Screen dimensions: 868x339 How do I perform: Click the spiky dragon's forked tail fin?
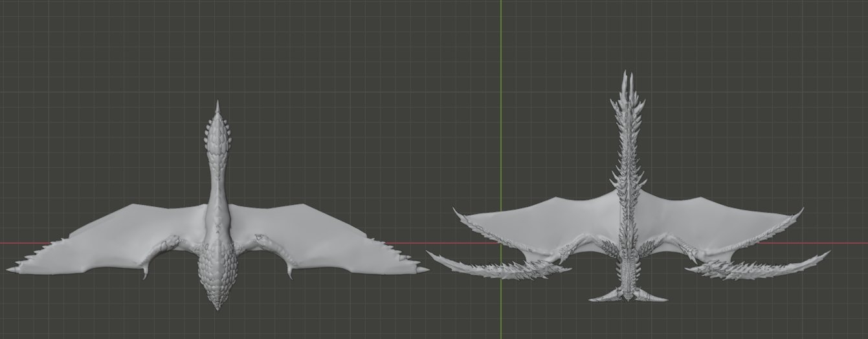pyautogui.click(x=628, y=297)
